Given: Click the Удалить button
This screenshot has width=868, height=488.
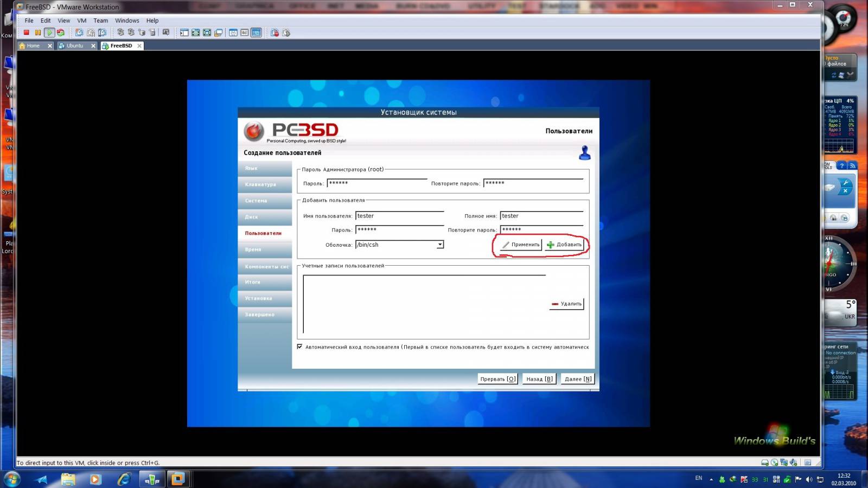Looking at the screenshot, I should 566,304.
